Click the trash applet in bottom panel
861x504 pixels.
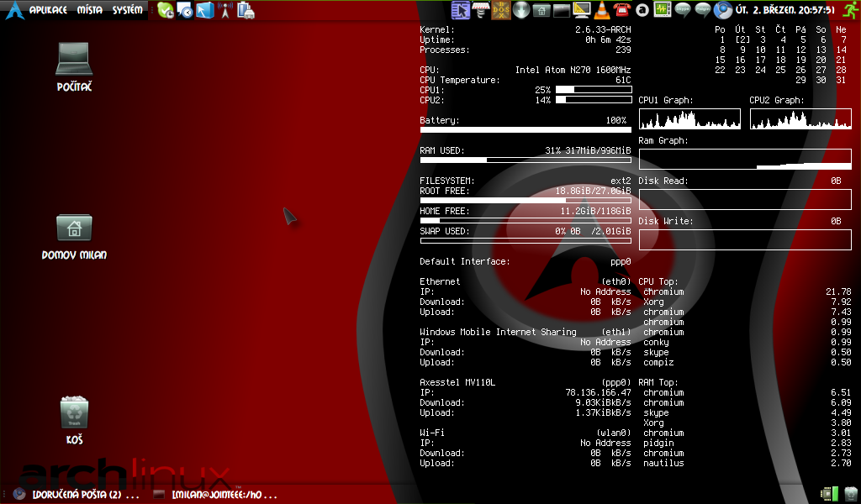pyautogui.click(x=851, y=494)
